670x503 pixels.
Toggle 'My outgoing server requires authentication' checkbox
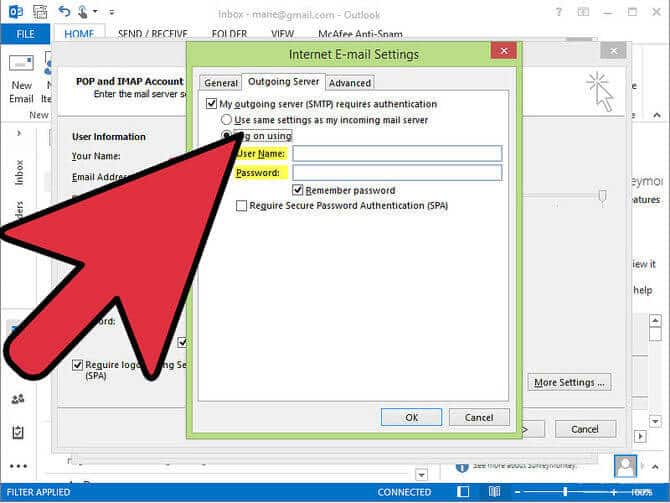211,104
